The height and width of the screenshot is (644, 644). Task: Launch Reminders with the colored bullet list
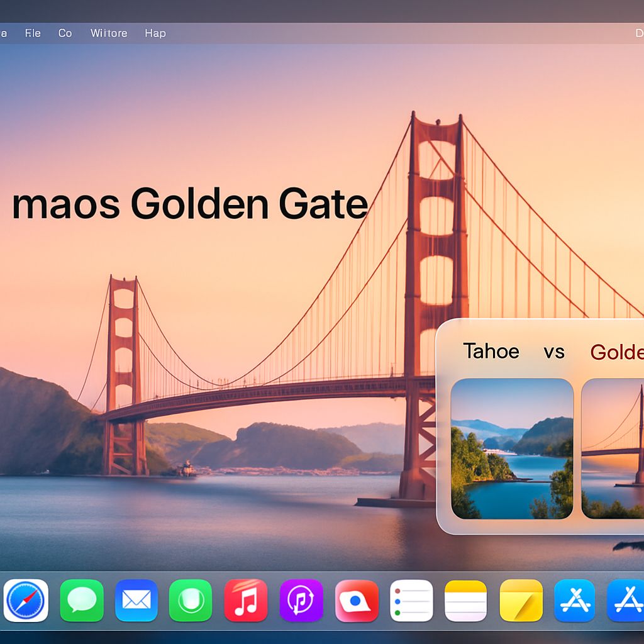(x=411, y=601)
